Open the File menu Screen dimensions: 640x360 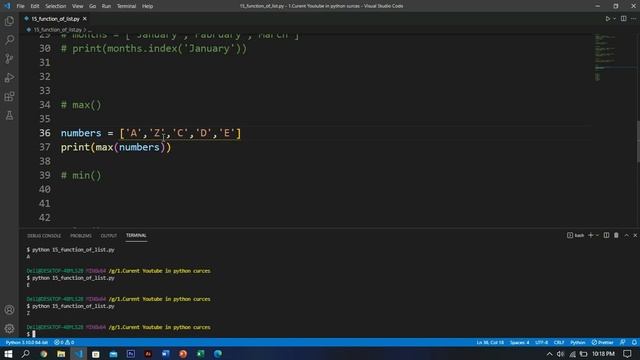(x=20, y=6)
